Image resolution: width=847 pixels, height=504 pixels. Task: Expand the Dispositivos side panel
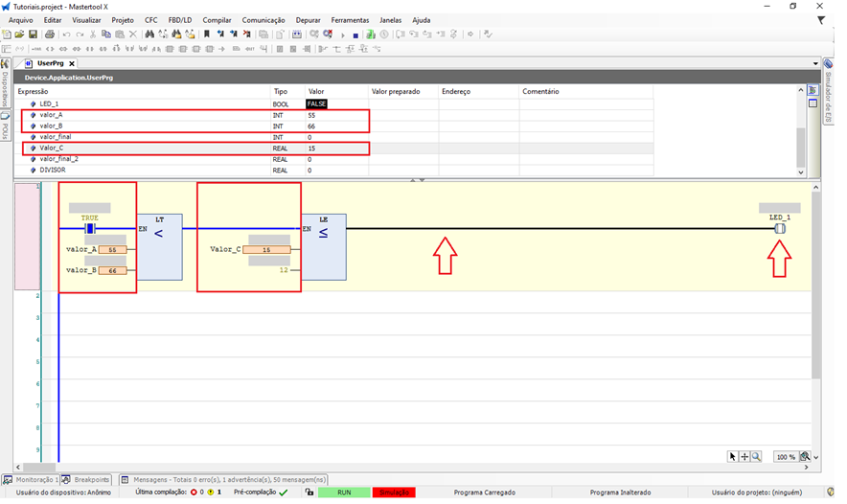point(5,90)
